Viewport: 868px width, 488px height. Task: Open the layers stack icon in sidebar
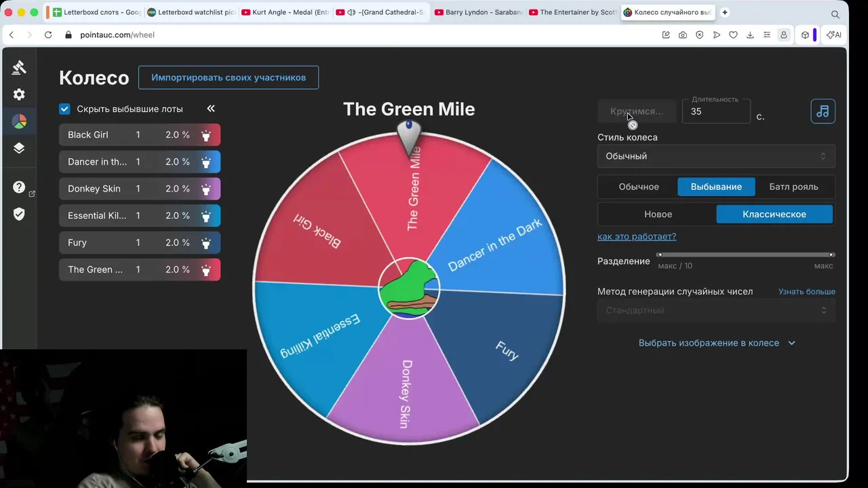[x=19, y=148]
